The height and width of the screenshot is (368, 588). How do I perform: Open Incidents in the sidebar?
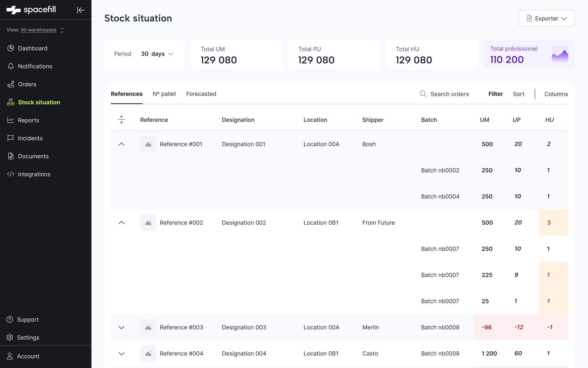30,138
